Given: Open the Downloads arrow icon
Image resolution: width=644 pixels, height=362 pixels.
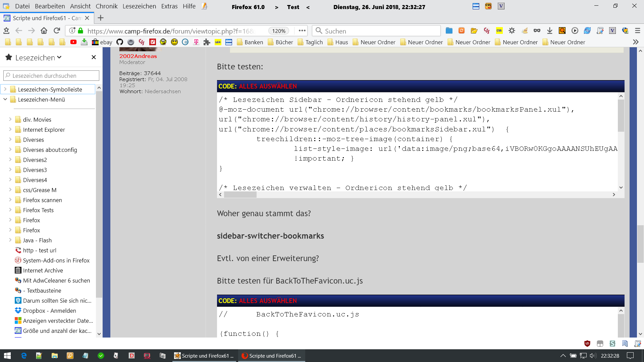Looking at the screenshot, I should (549, 31).
